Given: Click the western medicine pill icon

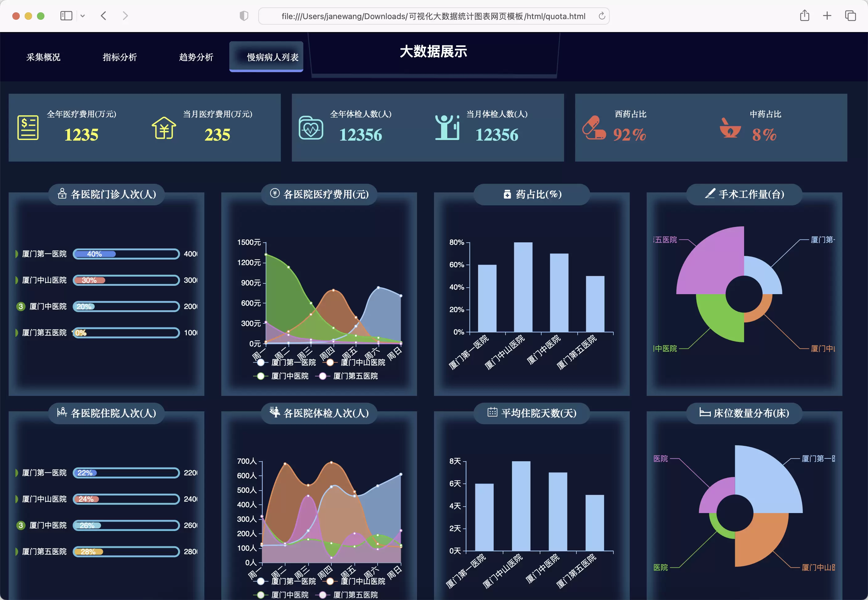Looking at the screenshot, I should click(x=594, y=127).
